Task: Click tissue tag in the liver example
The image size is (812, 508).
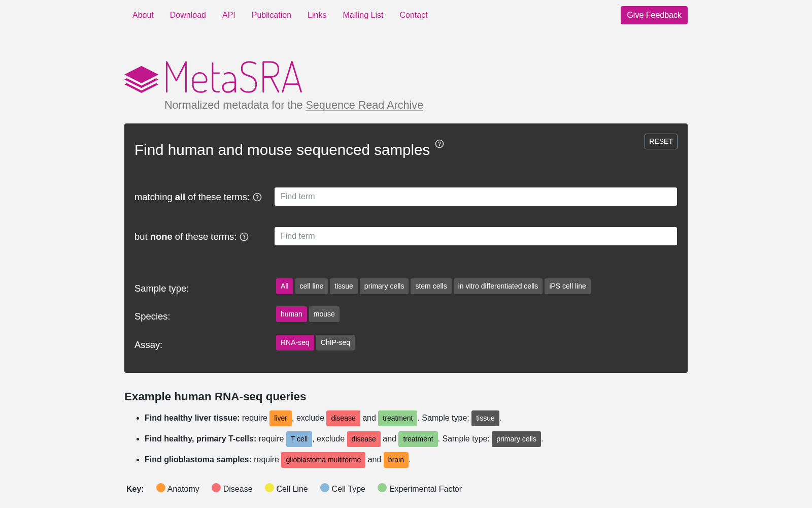Action: click(485, 418)
